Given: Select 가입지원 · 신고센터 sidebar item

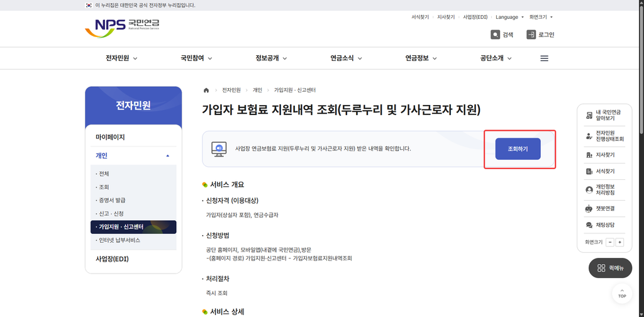Looking at the screenshot, I should pos(133,227).
